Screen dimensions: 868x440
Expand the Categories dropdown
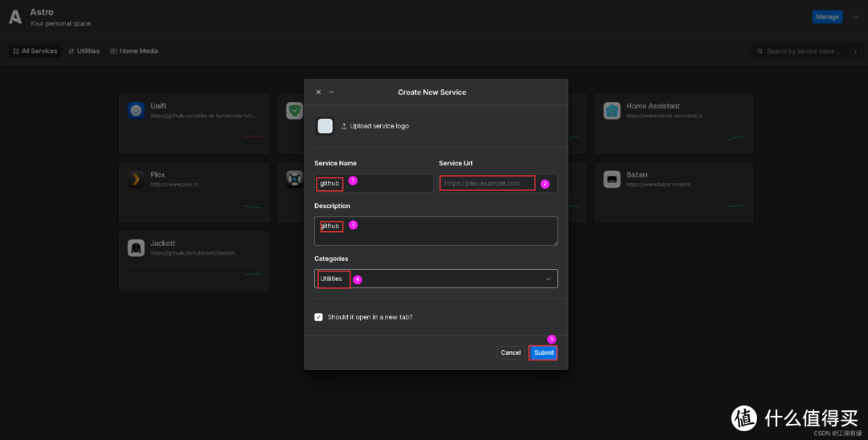(436, 279)
